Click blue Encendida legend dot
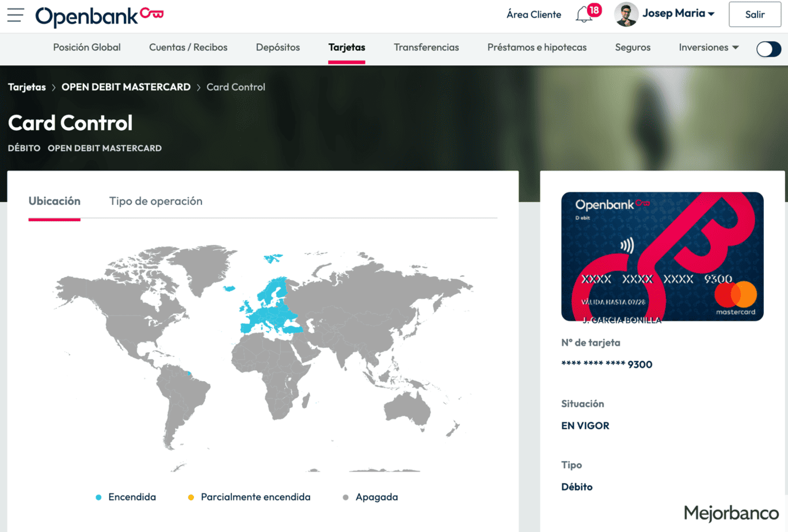 [x=98, y=497]
